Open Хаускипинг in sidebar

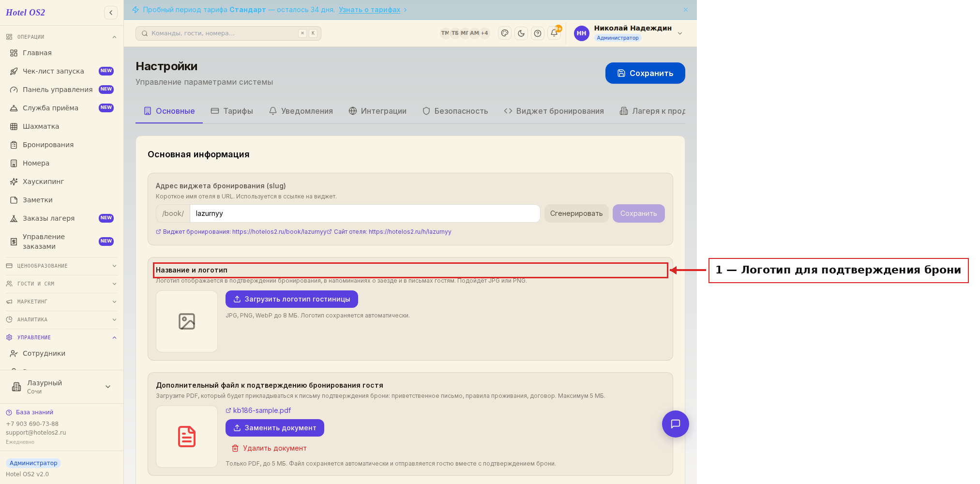tap(61, 181)
